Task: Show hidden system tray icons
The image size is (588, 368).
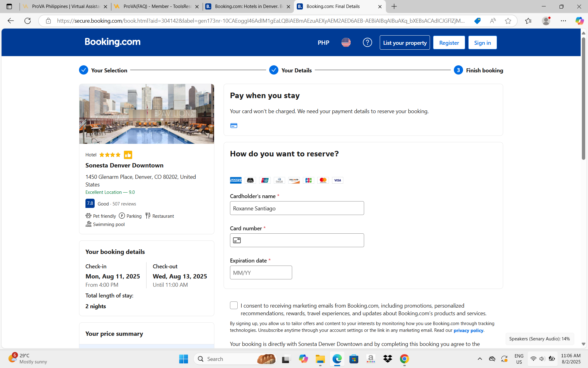Action: [480, 359]
